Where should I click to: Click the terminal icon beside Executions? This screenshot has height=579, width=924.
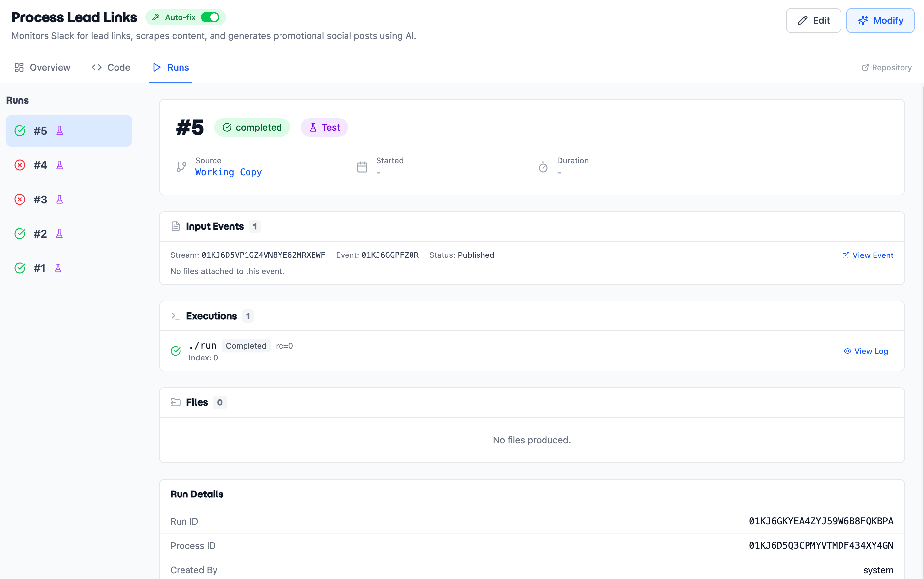pyautogui.click(x=175, y=316)
